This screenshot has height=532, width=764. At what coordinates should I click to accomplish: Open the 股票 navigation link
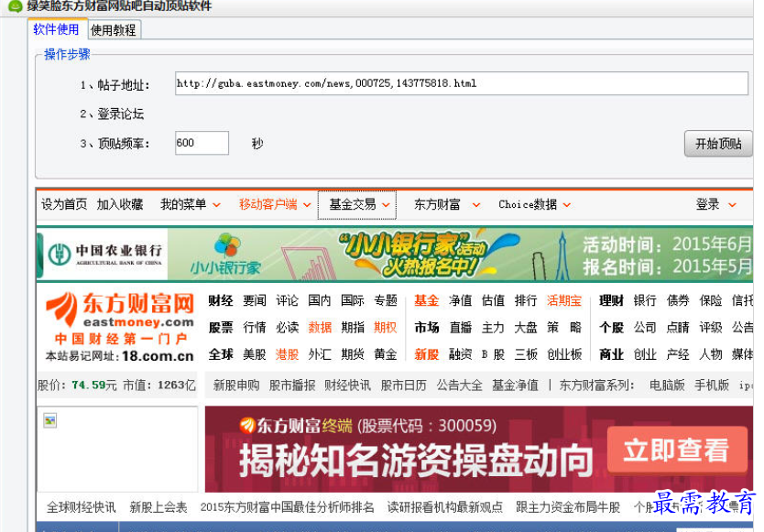(x=221, y=328)
